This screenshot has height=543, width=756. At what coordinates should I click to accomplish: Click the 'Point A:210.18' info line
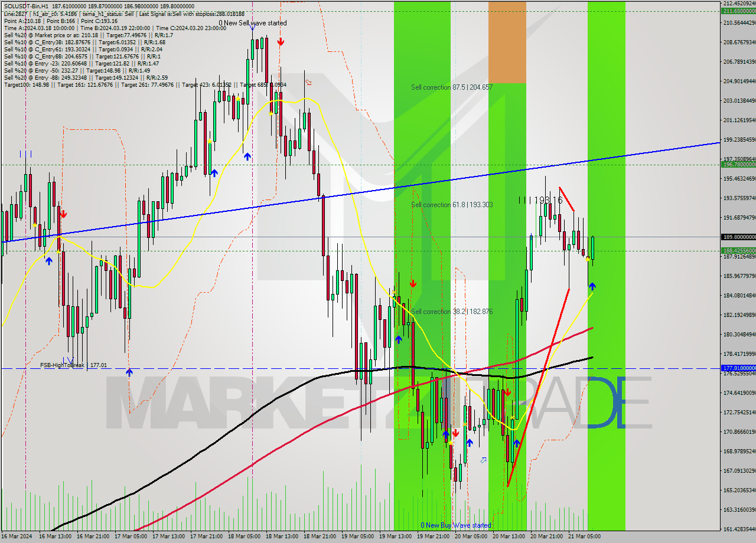[x=22, y=21]
